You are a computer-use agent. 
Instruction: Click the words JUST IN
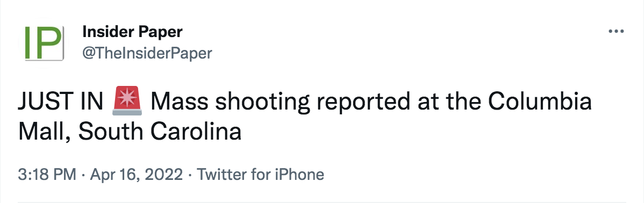coord(61,103)
